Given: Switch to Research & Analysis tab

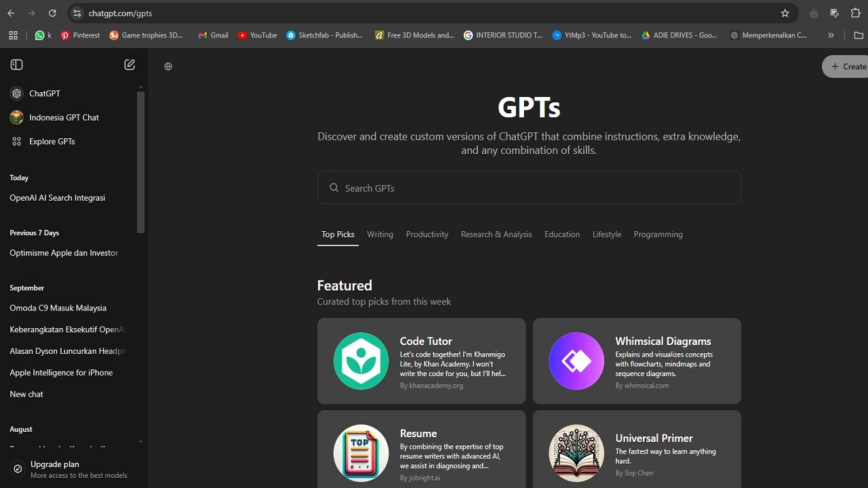Looking at the screenshot, I should 496,235.
